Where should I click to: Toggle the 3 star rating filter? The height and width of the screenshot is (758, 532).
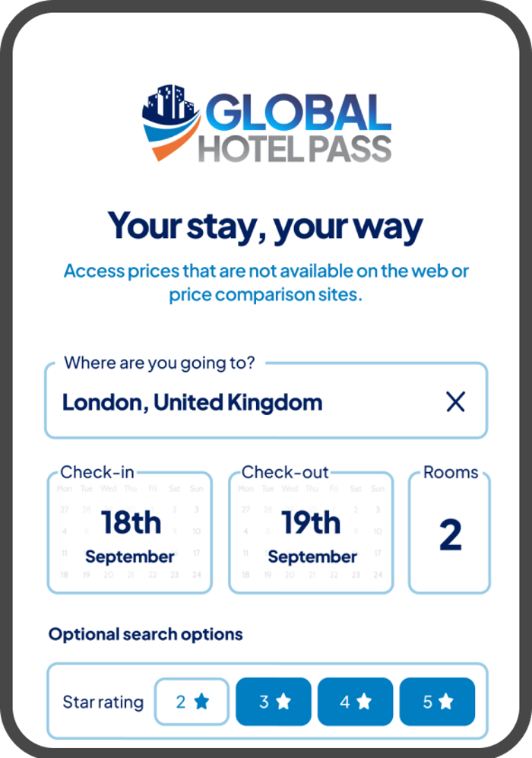pyautogui.click(x=274, y=702)
